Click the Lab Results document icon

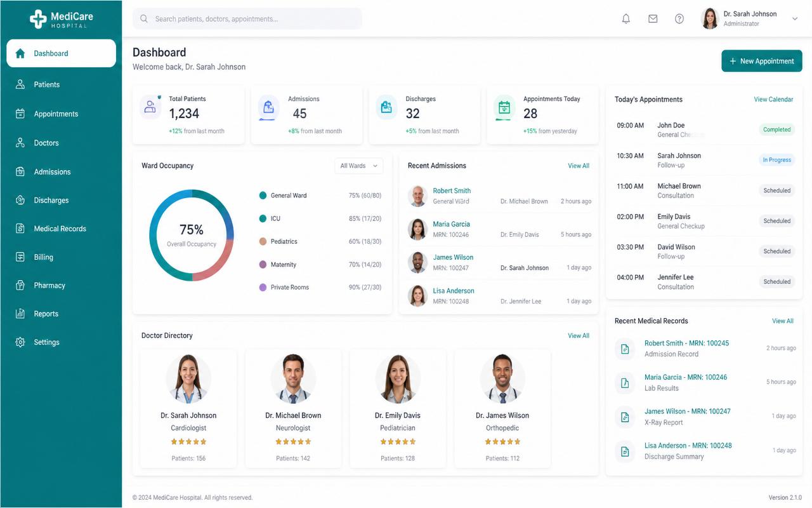click(x=625, y=383)
